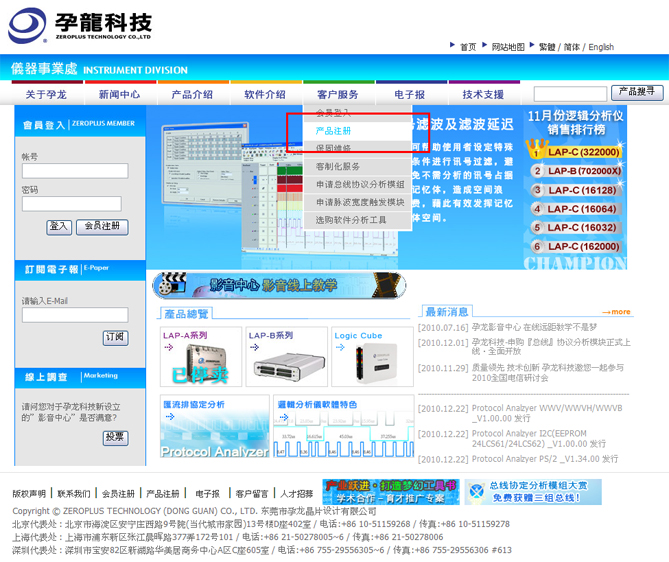669x562 pixels.
Task: Select 申请脉波宽度触发模块 menu entry
Action: point(358,202)
